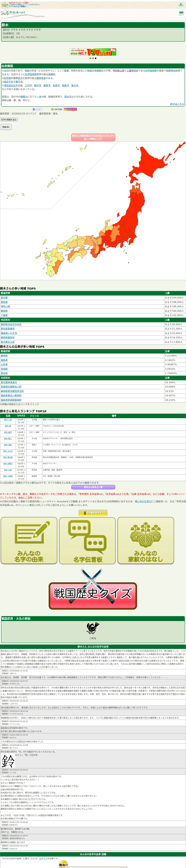
Task: Open the みんなの名字の由来 tile
Action: point(29,540)
